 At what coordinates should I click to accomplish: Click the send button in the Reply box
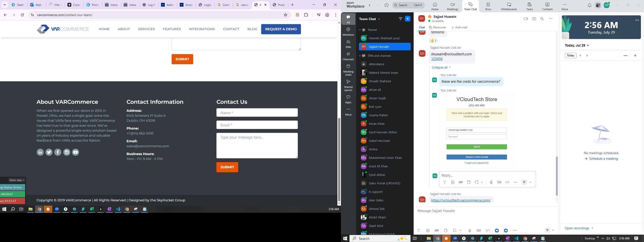pyautogui.click(x=524, y=182)
